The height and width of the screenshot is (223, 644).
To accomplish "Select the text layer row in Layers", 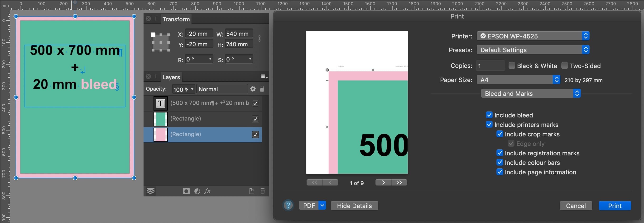I will [203, 103].
